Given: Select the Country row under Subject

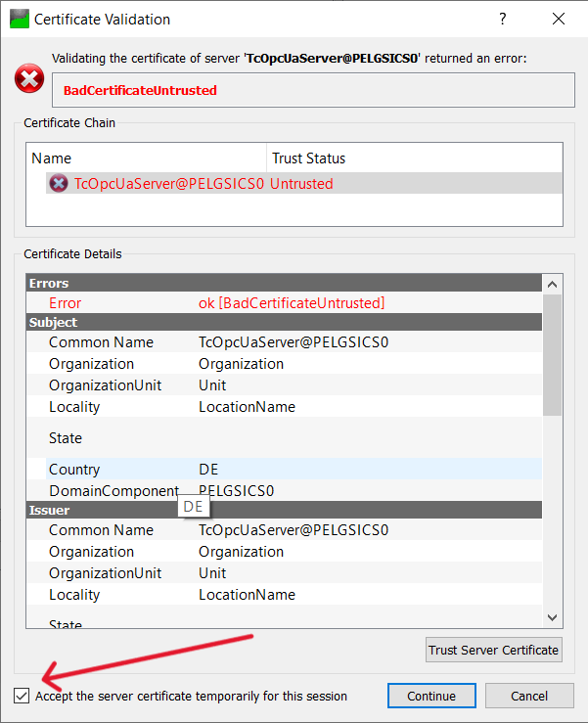Looking at the screenshot, I should pos(294,470).
